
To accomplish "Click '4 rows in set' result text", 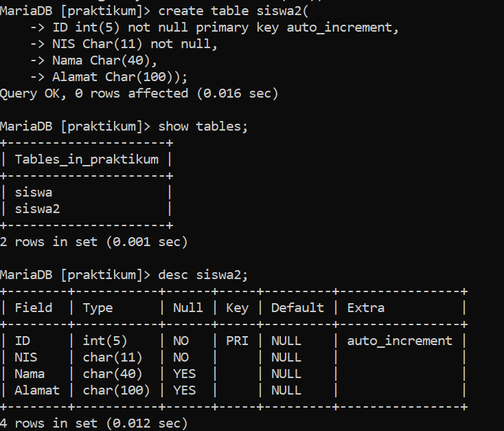I will 49,423.
